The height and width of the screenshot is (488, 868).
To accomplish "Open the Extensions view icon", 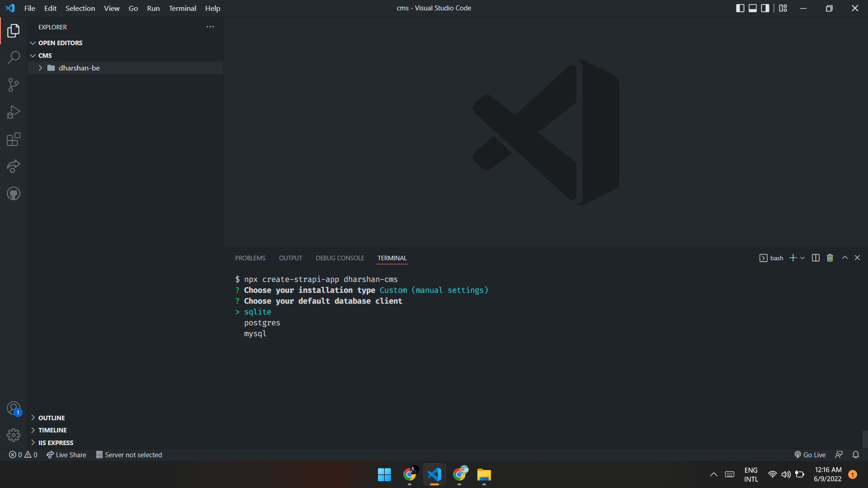I will click(14, 139).
